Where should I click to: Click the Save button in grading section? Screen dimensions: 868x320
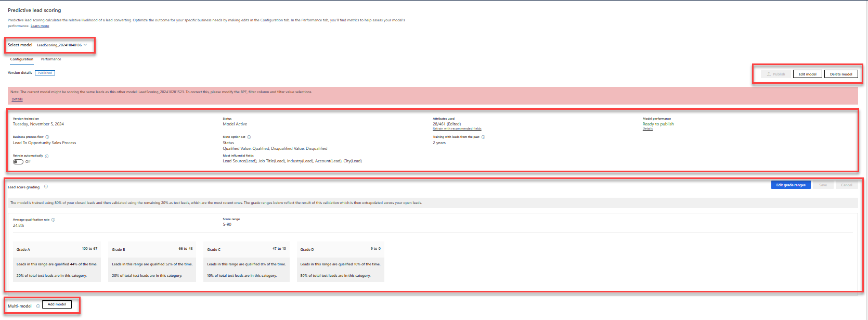(x=823, y=185)
